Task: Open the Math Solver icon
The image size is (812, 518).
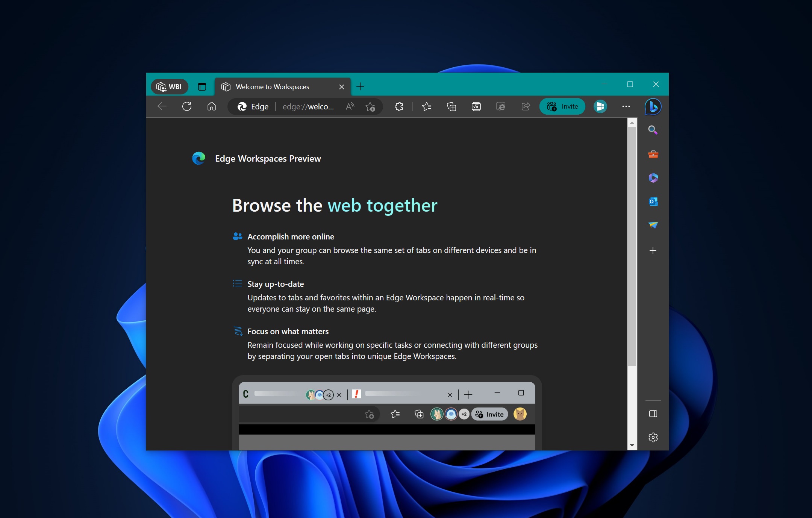Action: click(476, 107)
